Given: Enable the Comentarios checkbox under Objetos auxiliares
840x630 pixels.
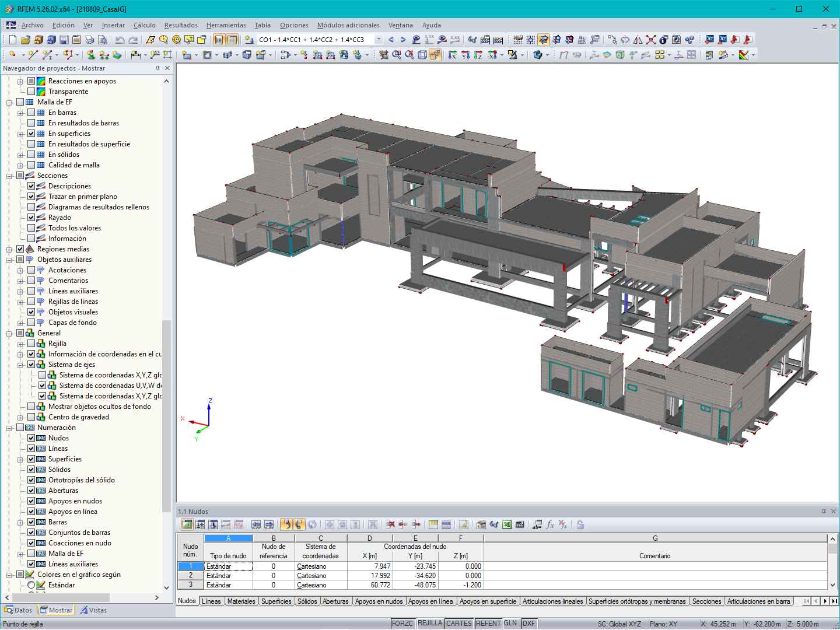Looking at the screenshot, I should [x=32, y=280].
